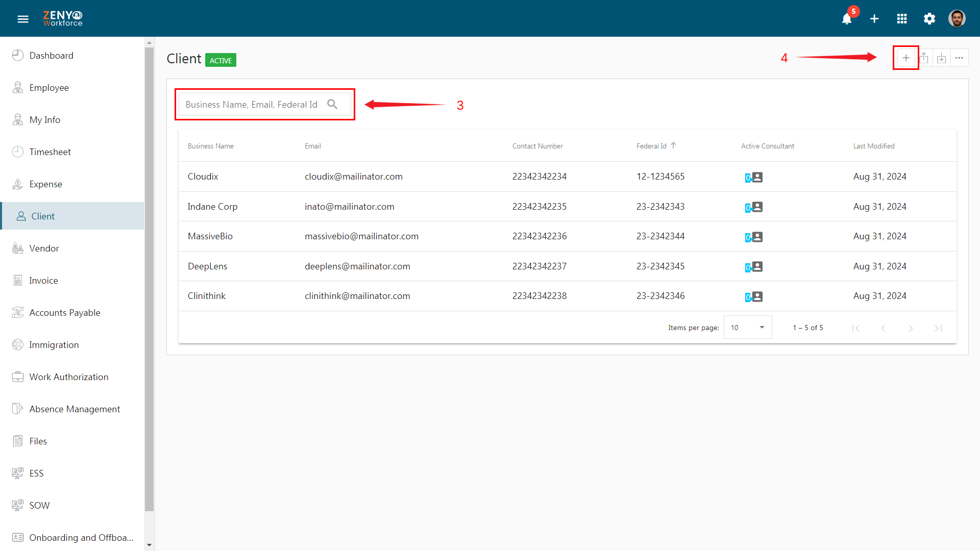Open the notifications bell

point(847,19)
